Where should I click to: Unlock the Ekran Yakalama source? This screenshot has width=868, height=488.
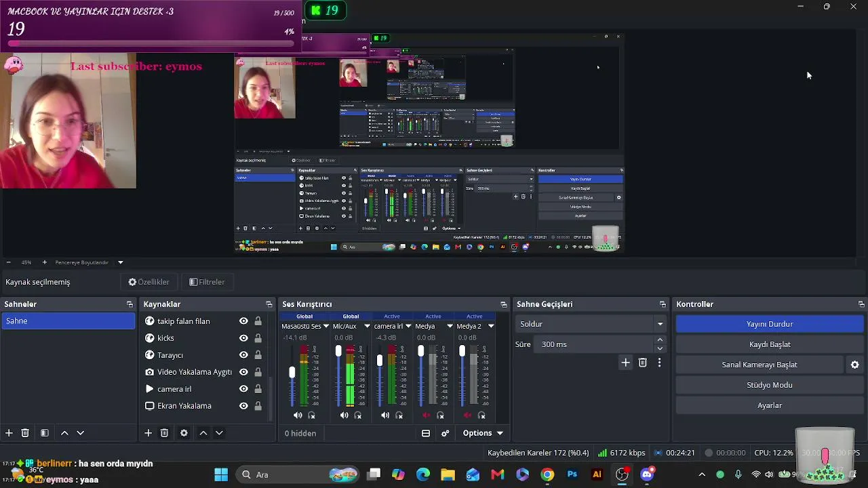point(258,406)
